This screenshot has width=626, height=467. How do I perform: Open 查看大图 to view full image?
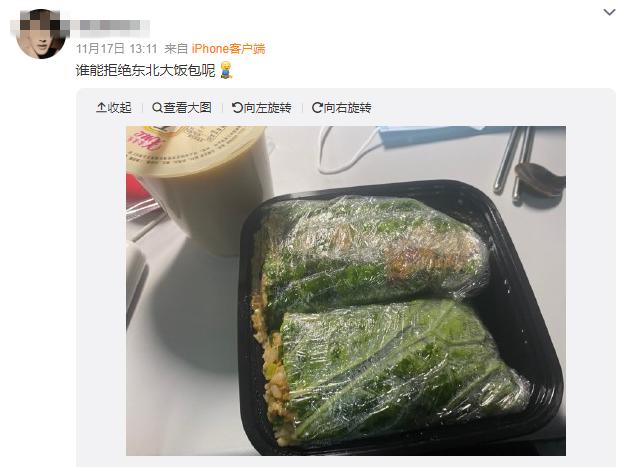(x=182, y=107)
